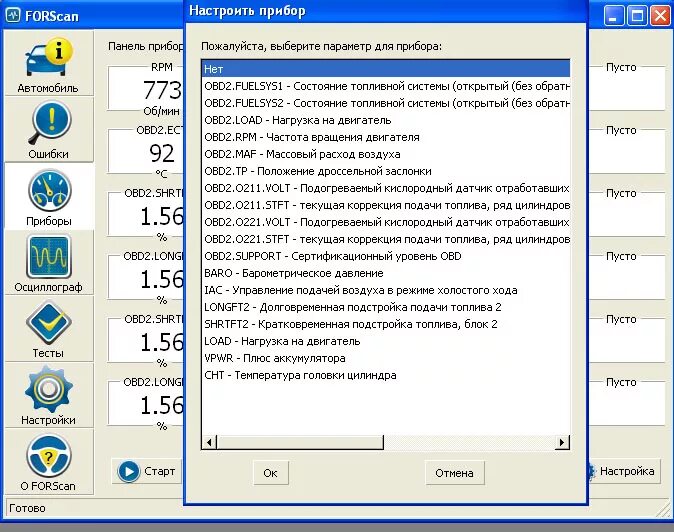Click the Отмена cancel button

pos(454,473)
